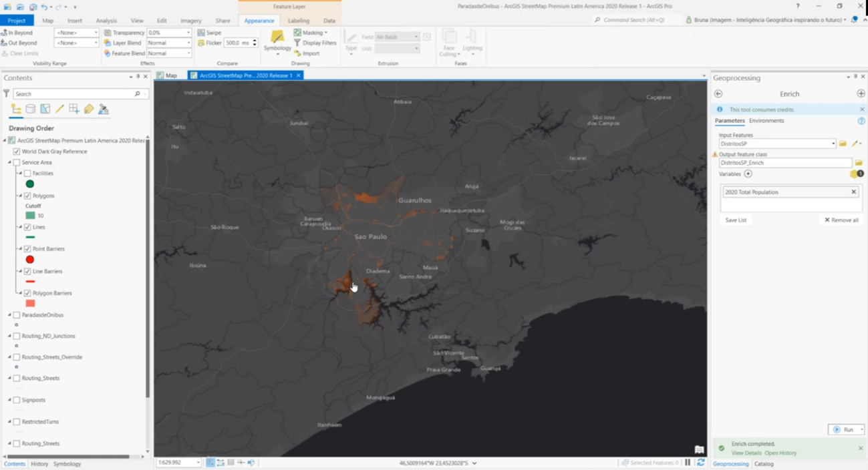Open the Input Features DistritosSP dropdown
868x470 pixels.
tap(833, 144)
